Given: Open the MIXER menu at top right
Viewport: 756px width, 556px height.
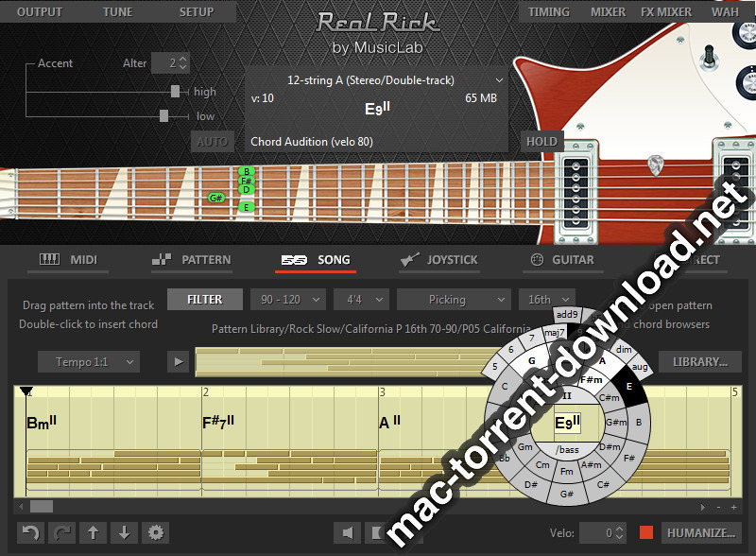Looking at the screenshot, I should point(608,12).
